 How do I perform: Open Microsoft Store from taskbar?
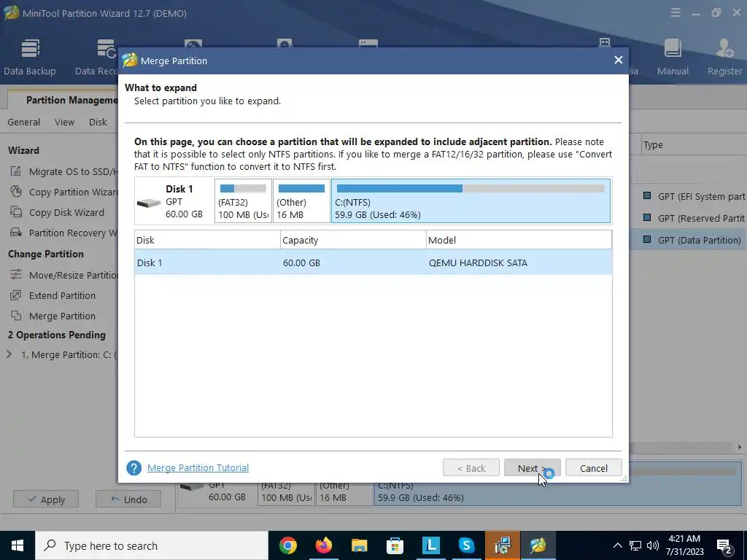395,545
